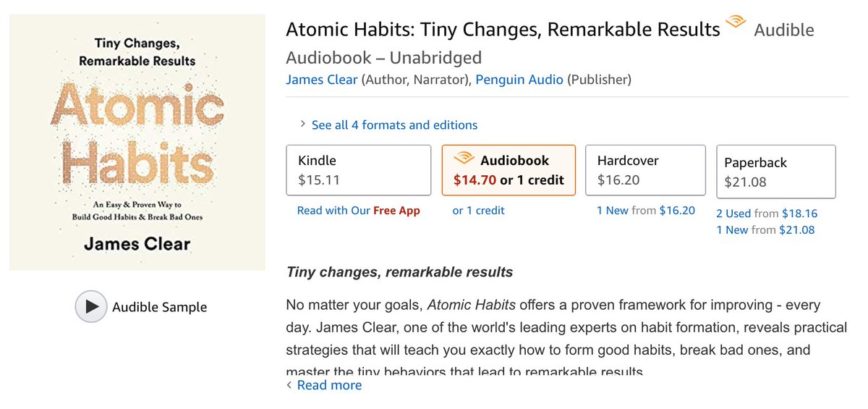The image size is (868, 409).
Task: Click the Audible logo beside the title
Action: (736, 22)
